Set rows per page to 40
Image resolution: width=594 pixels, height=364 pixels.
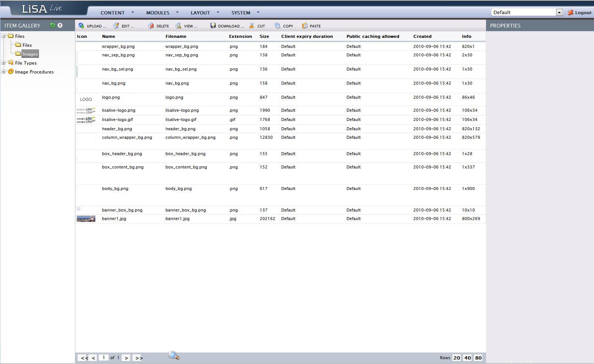pyautogui.click(x=467, y=358)
